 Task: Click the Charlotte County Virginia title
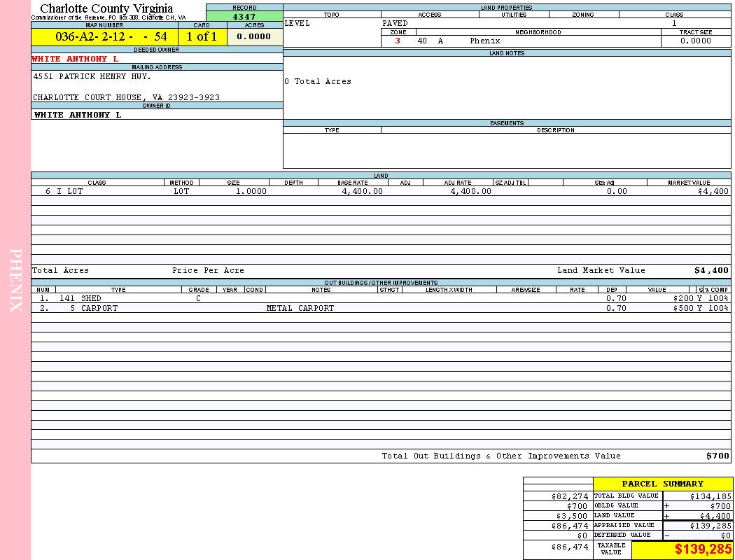click(x=106, y=8)
